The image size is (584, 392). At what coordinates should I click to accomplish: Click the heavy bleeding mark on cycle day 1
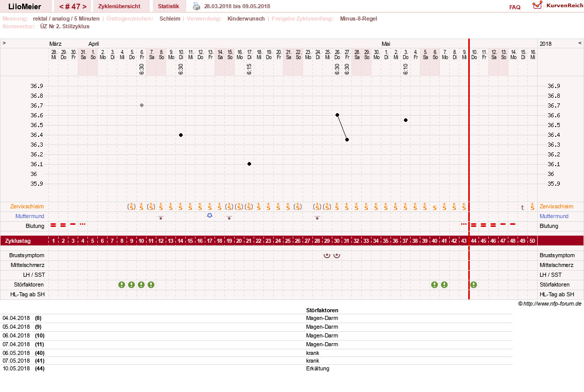54,225
